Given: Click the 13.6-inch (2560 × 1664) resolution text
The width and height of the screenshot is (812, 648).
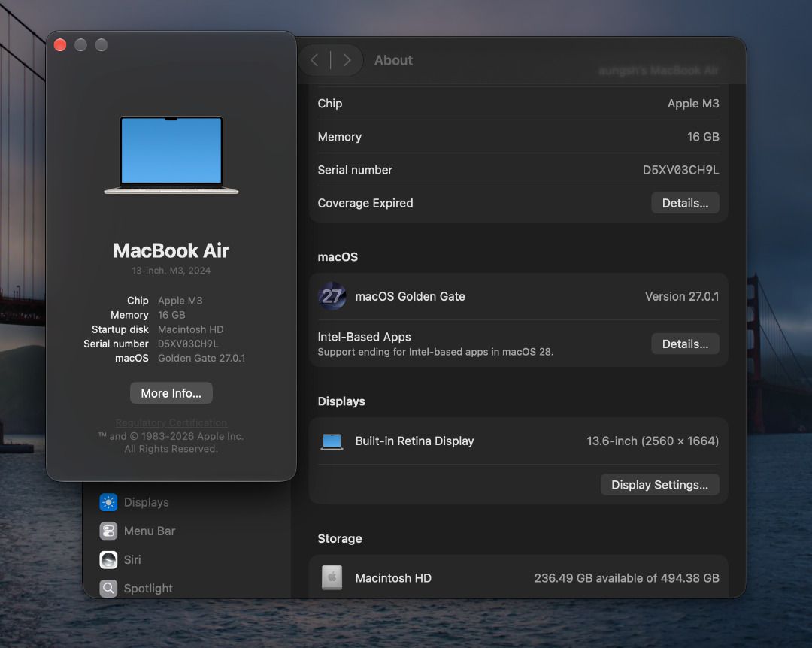Looking at the screenshot, I should [653, 441].
